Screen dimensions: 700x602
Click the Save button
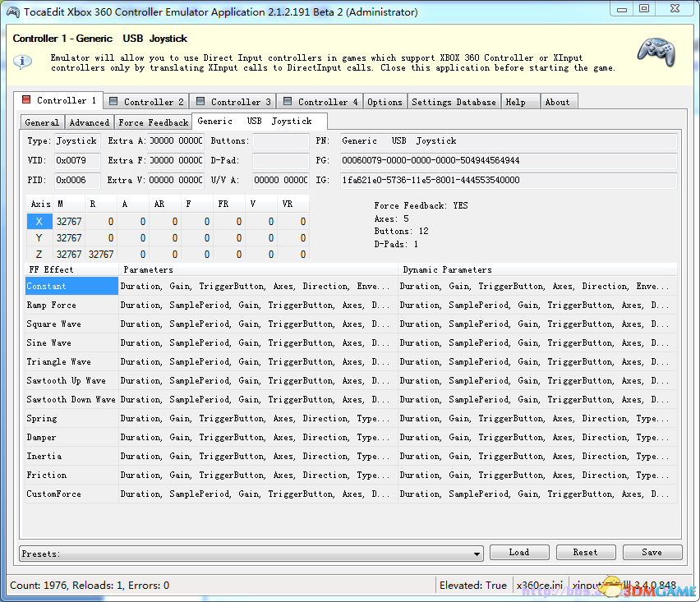(652, 552)
